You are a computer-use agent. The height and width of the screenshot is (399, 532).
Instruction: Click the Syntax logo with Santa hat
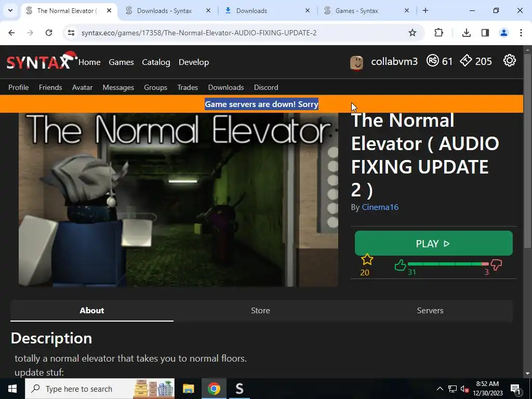42,61
